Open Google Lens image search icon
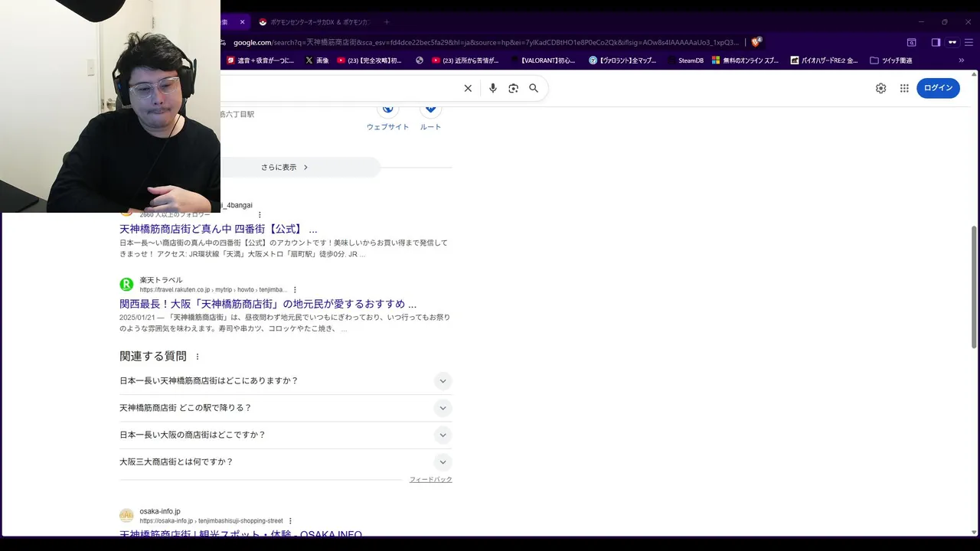This screenshot has width=980, height=551. (x=513, y=88)
